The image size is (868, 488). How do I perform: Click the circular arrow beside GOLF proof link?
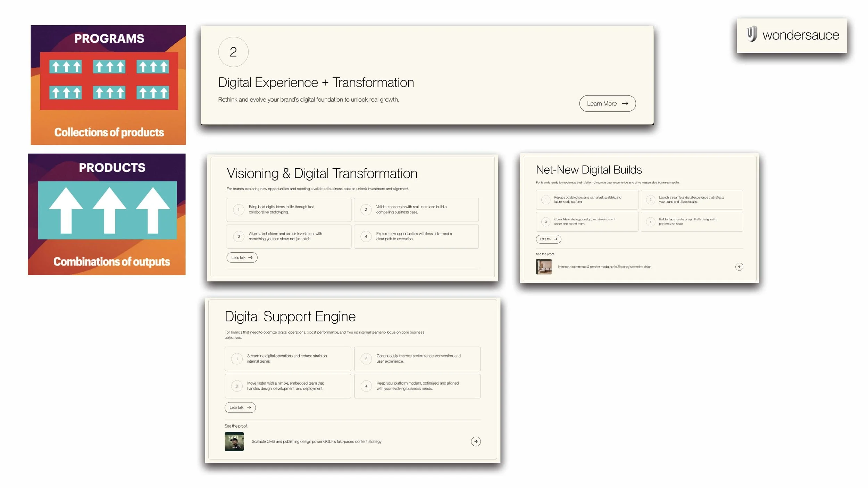coord(476,441)
